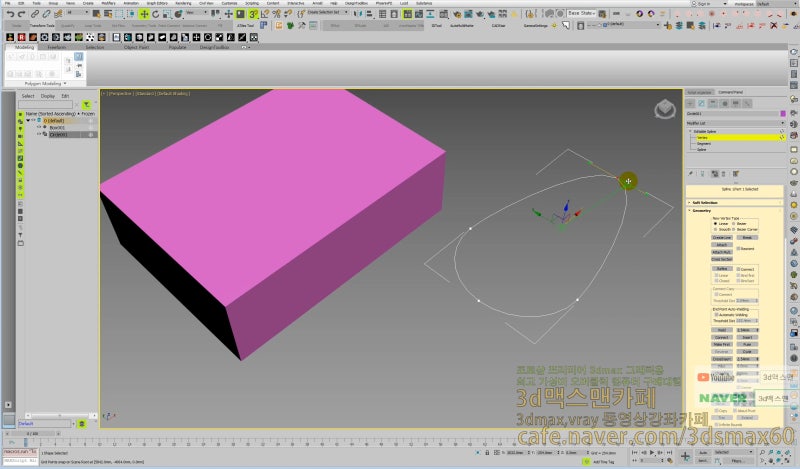Click the Refine button
This screenshot has width=800, height=469.
722,268
